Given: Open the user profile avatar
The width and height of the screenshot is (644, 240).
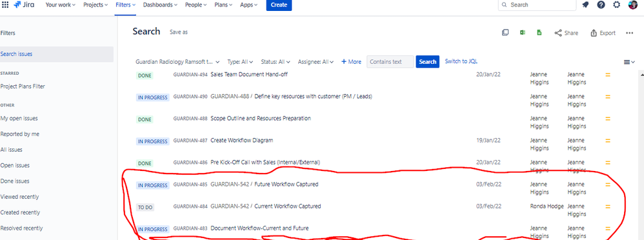Looking at the screenshot, I should pyautogui.click(x=632, y=5).
